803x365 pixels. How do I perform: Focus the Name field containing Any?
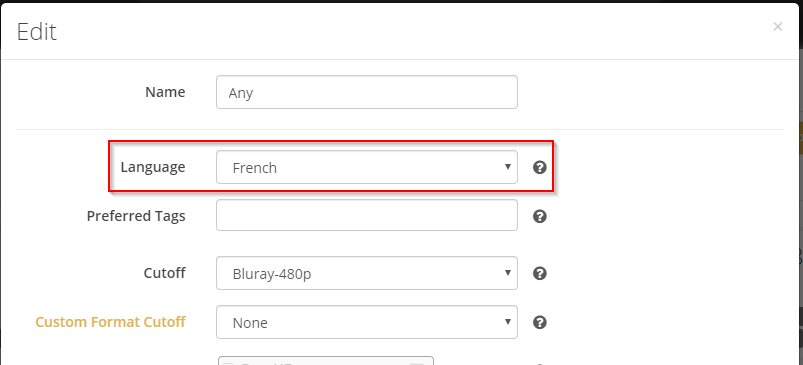coord(367,92)
